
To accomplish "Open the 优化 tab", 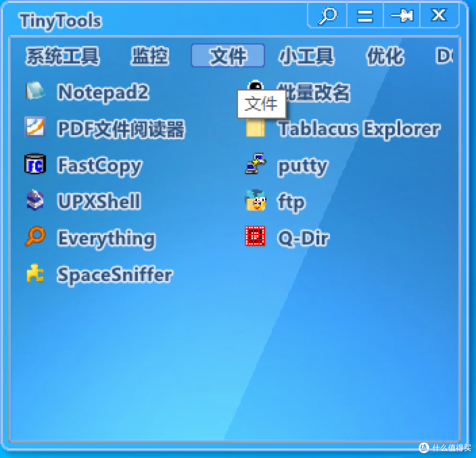I will coord(386,56).
